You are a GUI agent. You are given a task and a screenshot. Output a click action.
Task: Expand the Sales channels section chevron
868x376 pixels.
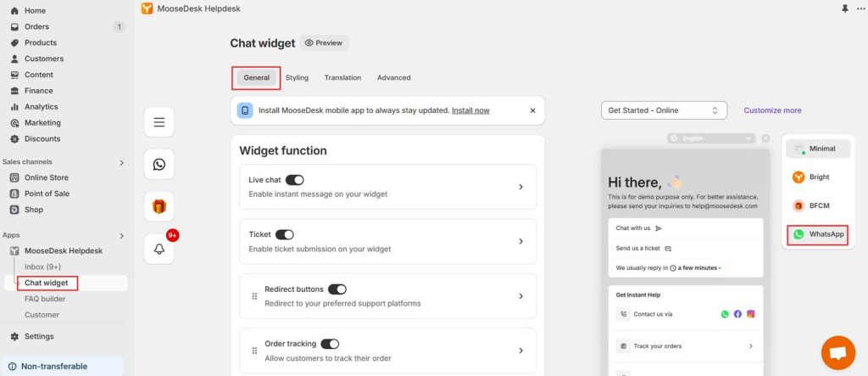pos(122,162)
